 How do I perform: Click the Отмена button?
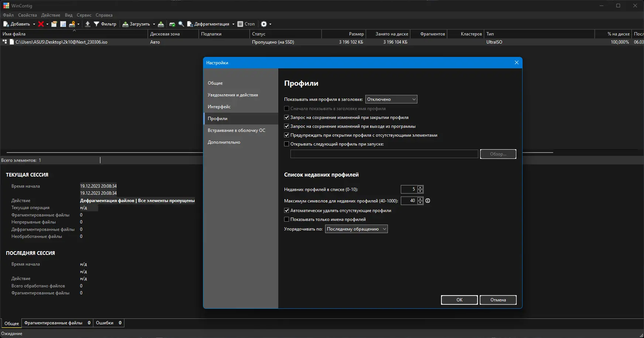pyautogui.click(x=498, y=300)
